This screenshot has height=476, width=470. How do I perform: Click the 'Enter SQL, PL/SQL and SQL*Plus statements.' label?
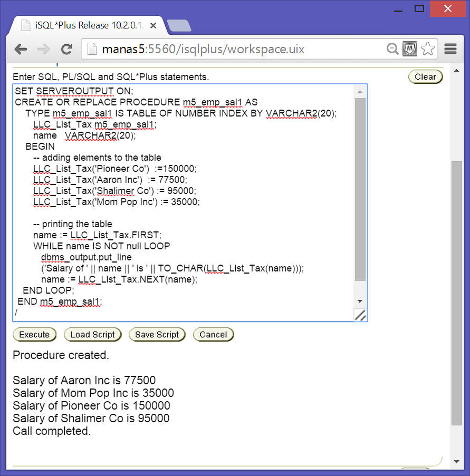(x=111, y=77)
